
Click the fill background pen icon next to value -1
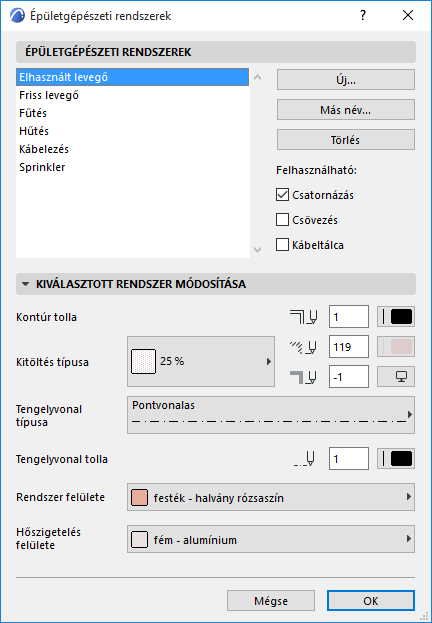(303, 377)
